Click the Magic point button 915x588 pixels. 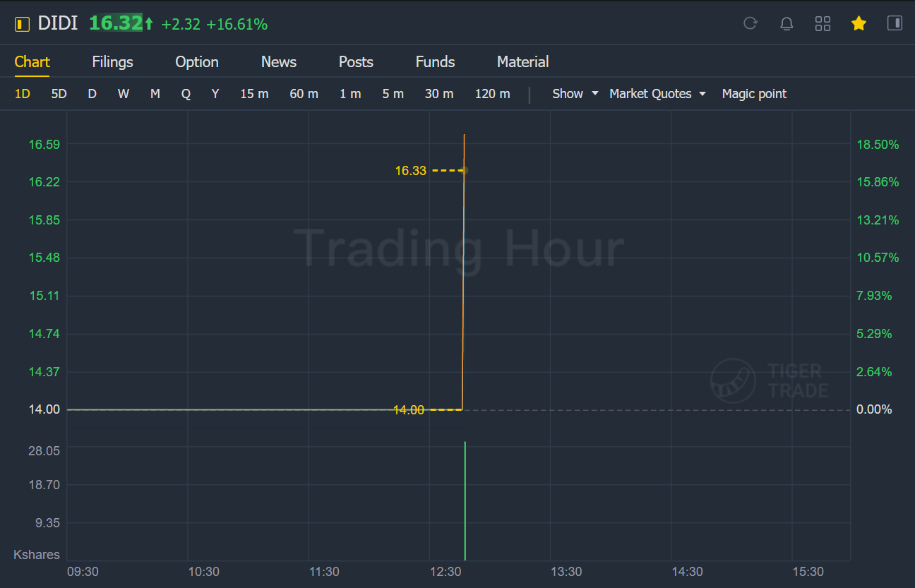point(754,94)
